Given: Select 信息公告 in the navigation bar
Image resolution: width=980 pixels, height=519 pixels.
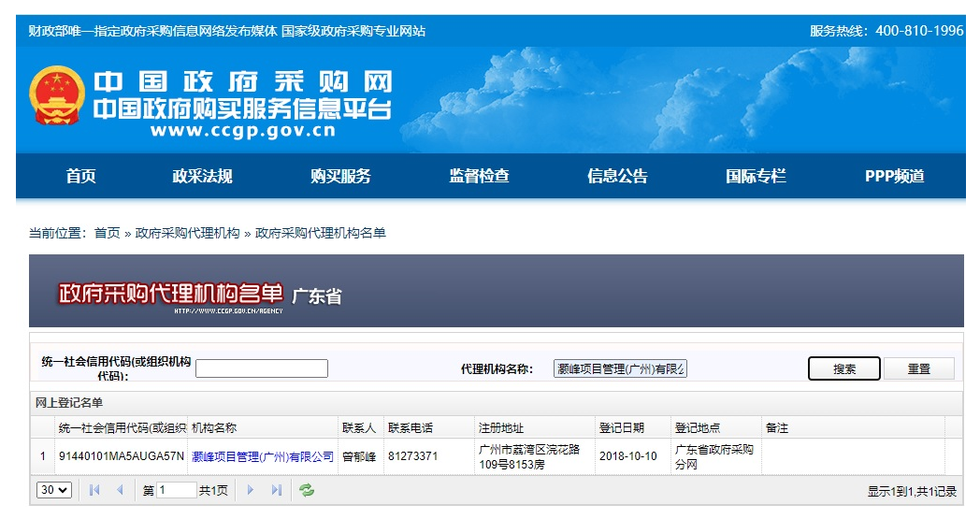Looking at the screenshot, I should (x=617, y=176).
